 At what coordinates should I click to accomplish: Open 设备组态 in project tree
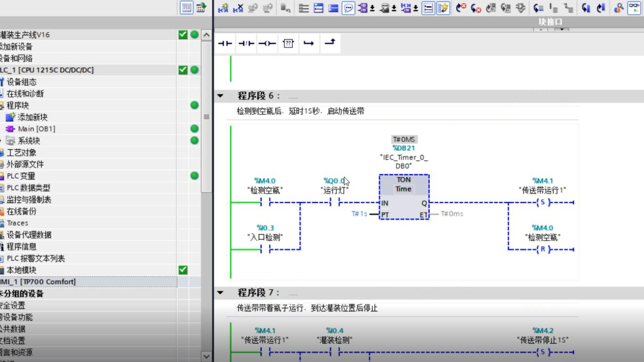21,82
